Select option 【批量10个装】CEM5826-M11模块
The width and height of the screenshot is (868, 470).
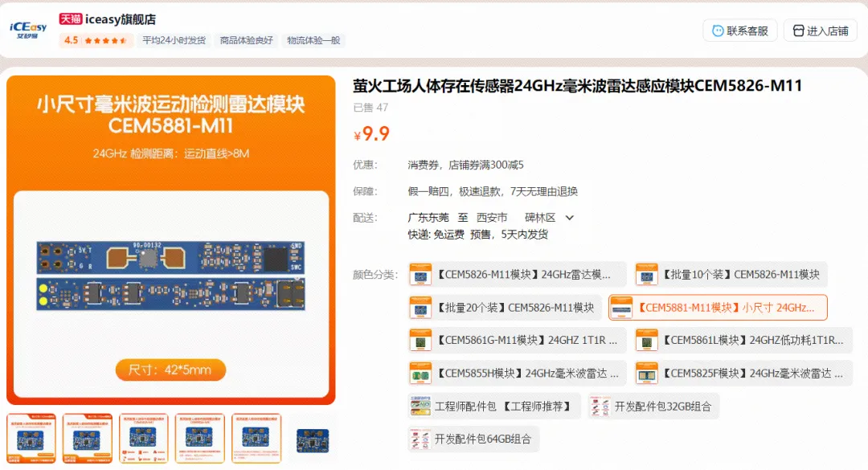[x=731, y=275]
